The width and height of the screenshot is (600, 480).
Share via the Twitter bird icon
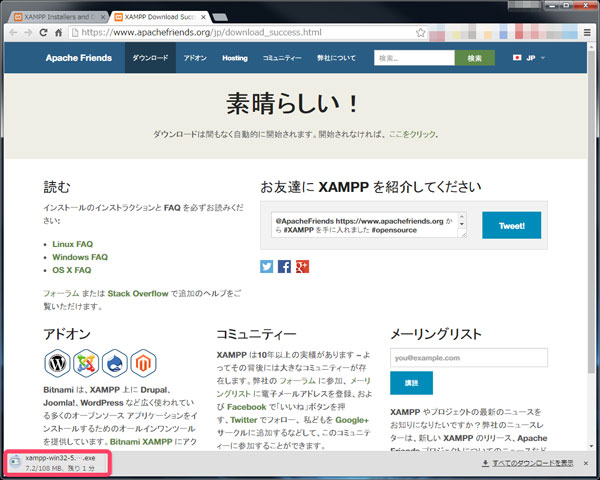[267, 266]
